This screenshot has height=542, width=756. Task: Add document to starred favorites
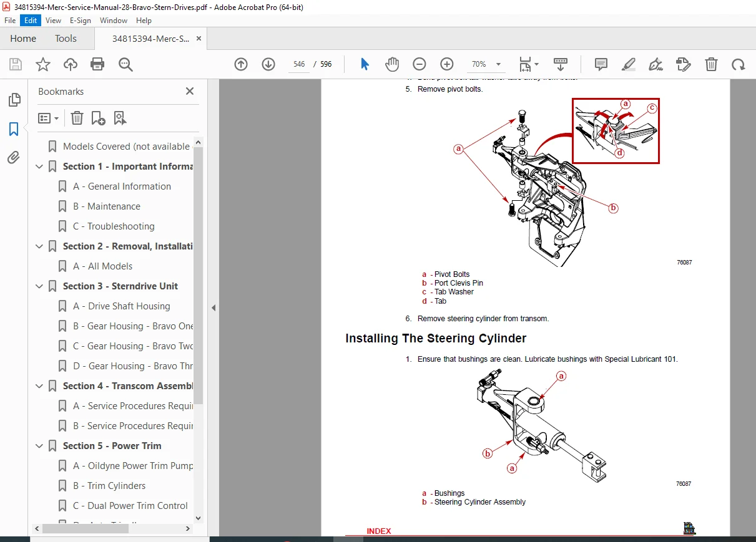point(42,64)
